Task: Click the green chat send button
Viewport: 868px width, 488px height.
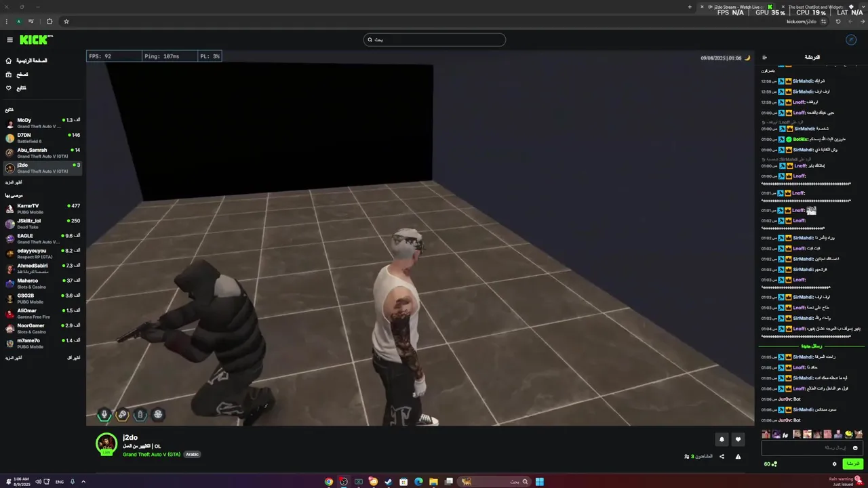Action: click(852, 464)
